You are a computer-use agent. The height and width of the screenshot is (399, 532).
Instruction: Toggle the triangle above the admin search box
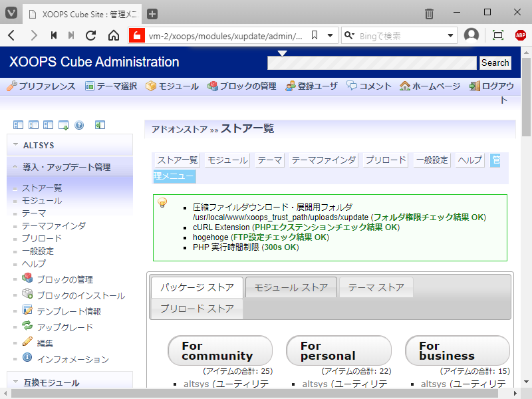click(282, 53)
